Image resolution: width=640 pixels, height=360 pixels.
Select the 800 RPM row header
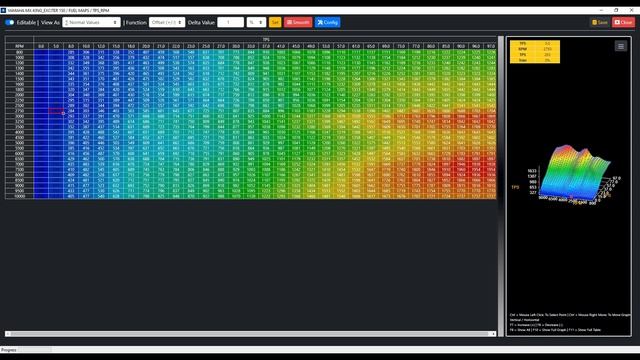(x=19, y=52)
